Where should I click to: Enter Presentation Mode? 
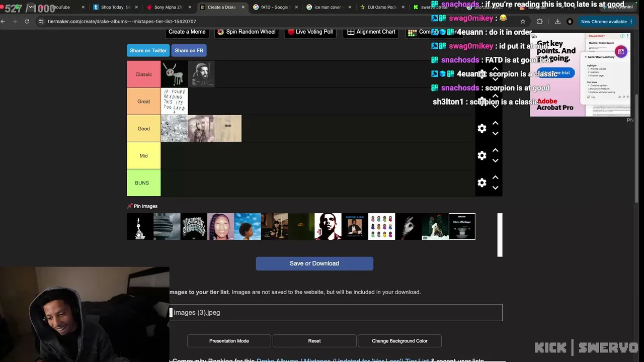(229, 341)
